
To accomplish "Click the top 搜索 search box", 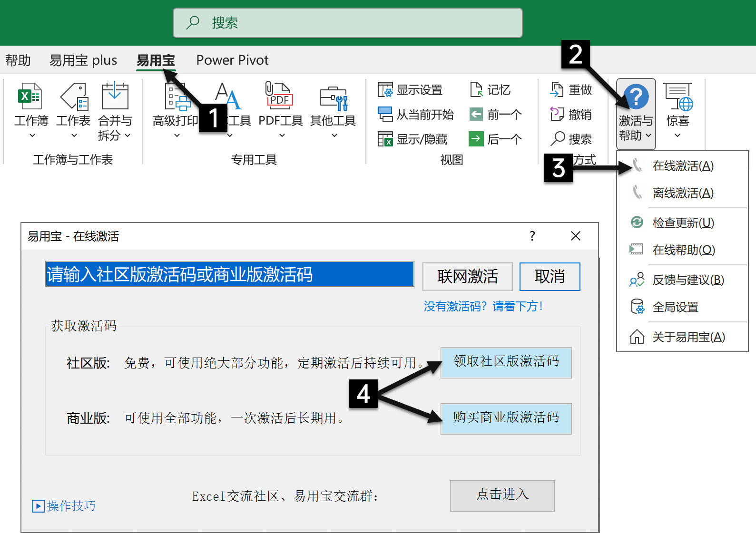I will tap(347, 22).
